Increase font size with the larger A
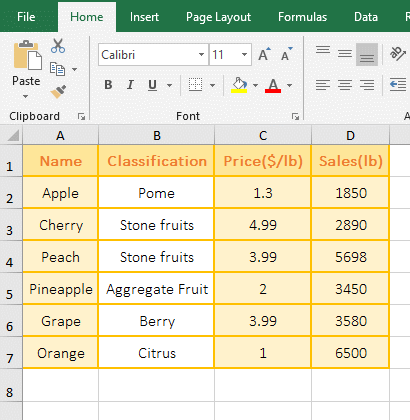Image resolution: width=410 pixels, height=420 pixels. (x=264, y=54)
